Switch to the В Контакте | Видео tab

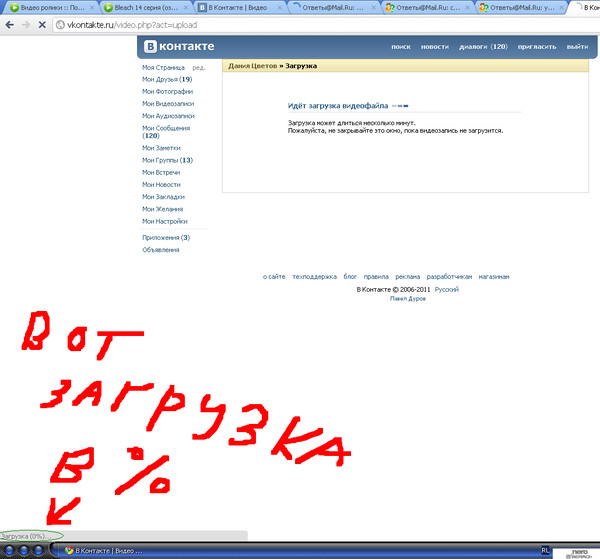pyautogui.click(x=238, y=7)
